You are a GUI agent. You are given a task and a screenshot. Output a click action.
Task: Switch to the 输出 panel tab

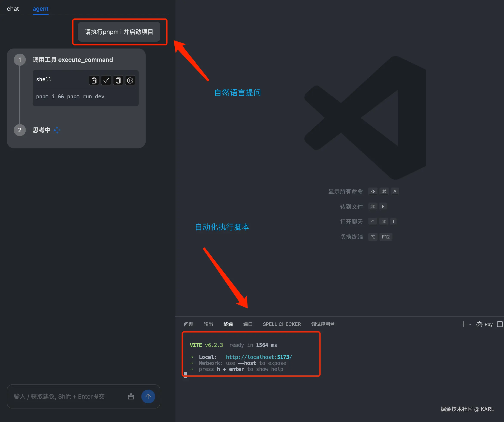[208, 324]
